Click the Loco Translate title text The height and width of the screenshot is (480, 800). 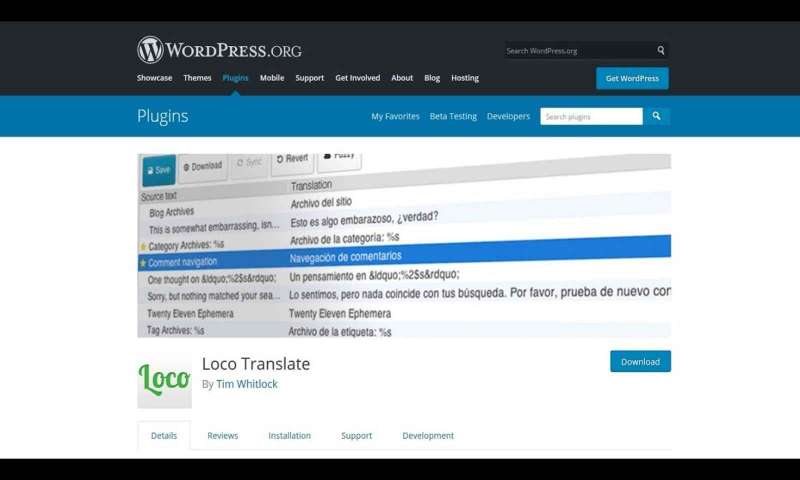[x=256, y=364]
